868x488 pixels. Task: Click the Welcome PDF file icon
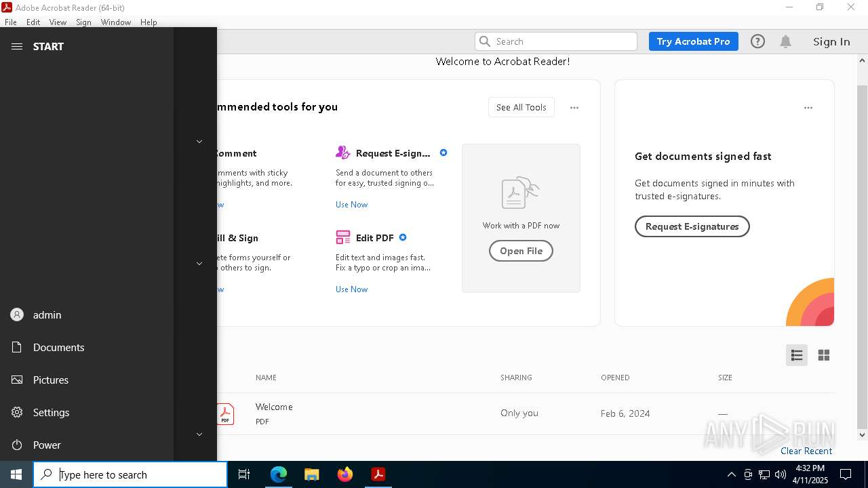pyautogui.click(x=225, y=413)
